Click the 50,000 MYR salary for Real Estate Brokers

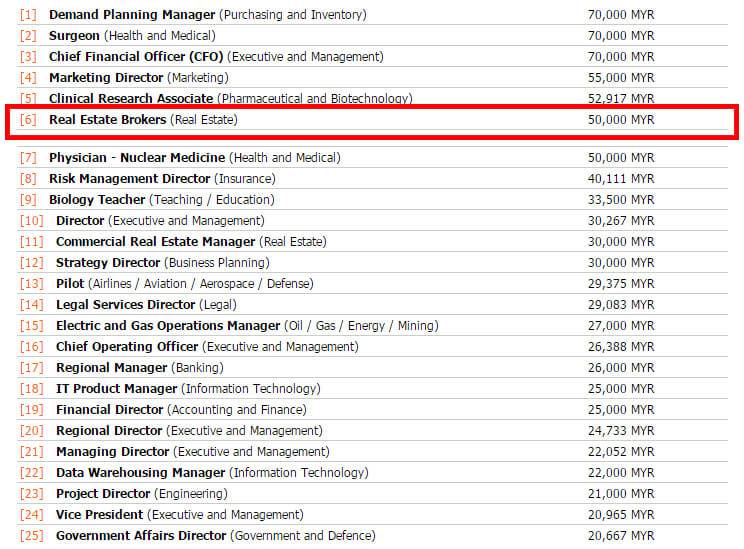pyautogui.click(x=620, y=120)
